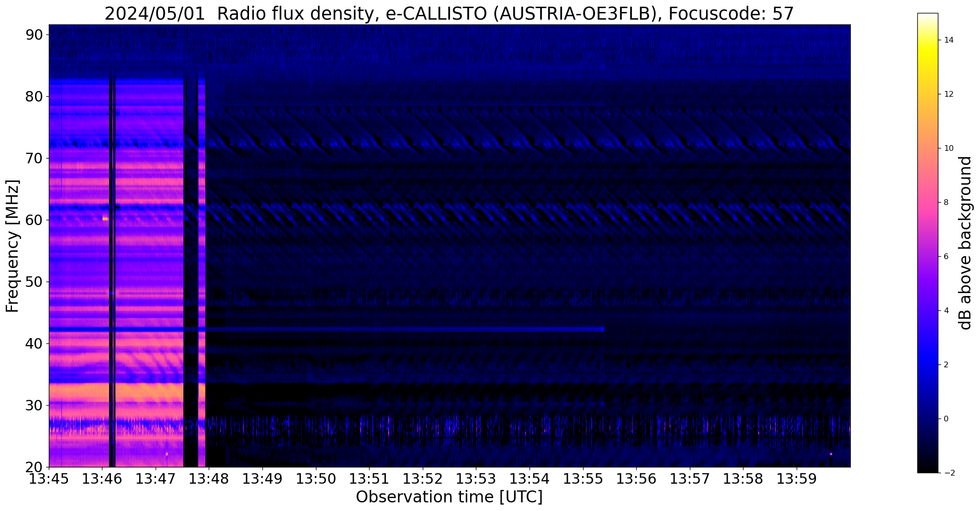Viewport: 980px width, 511px height.
Task: Click the 13:52 time tick label
Action: click(422, 479)
